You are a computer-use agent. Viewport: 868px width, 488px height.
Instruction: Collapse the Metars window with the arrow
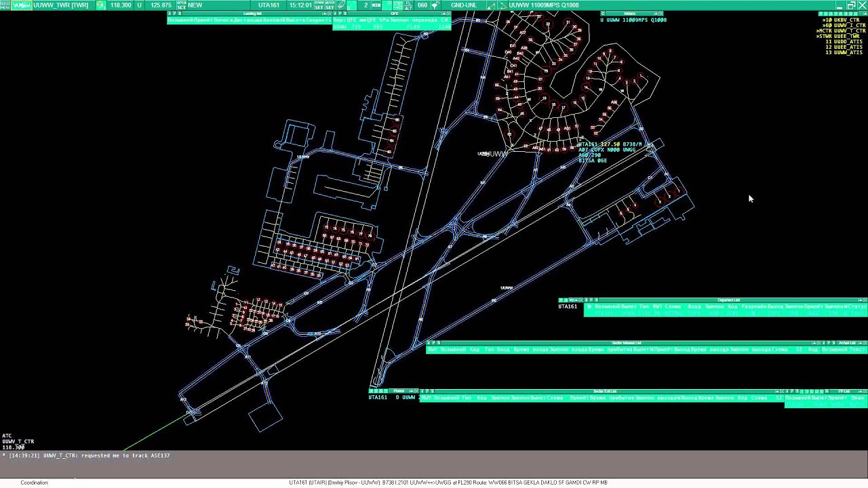656,14
